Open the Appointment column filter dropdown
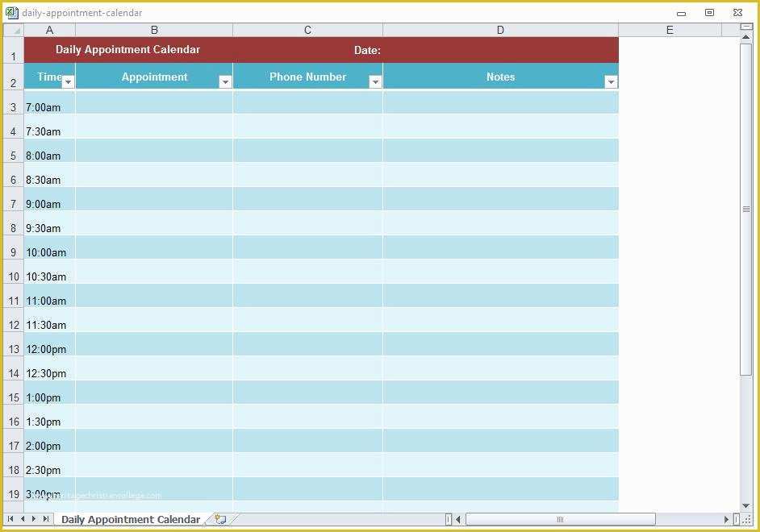Viewport: 760px width, 532px height. pos(225,81)
